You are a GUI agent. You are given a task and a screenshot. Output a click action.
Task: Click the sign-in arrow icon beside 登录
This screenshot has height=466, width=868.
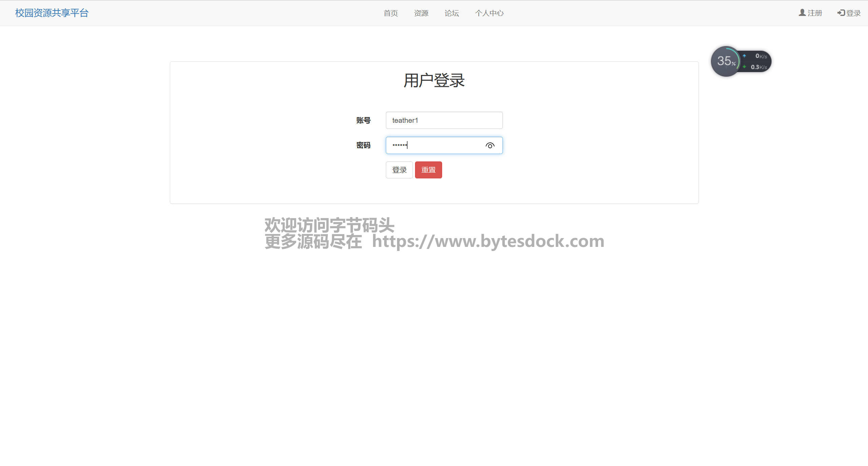coord(841,13)
